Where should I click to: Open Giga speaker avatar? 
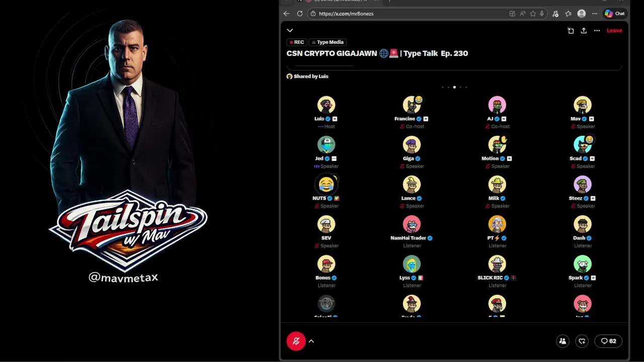click(x=412, y=144)
